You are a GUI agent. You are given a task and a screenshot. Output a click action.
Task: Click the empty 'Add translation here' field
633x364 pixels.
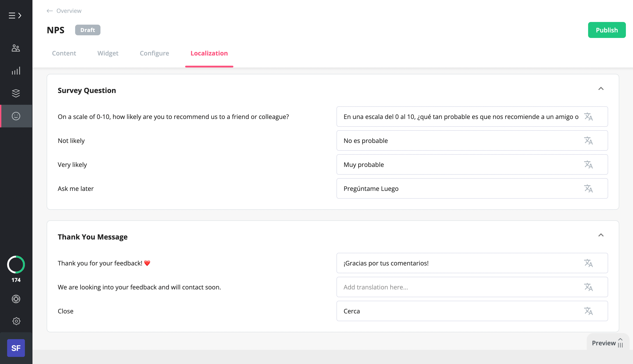pos(451,287)
